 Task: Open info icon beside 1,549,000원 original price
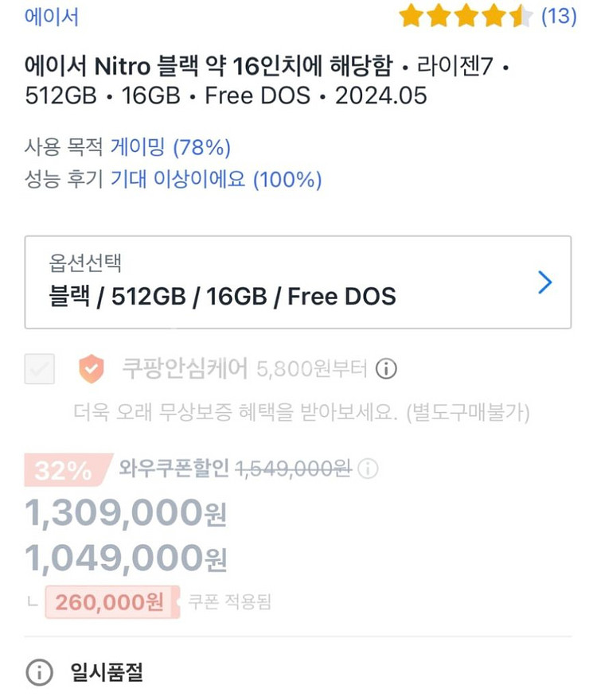pyautogui.click(x=368, y=470)
